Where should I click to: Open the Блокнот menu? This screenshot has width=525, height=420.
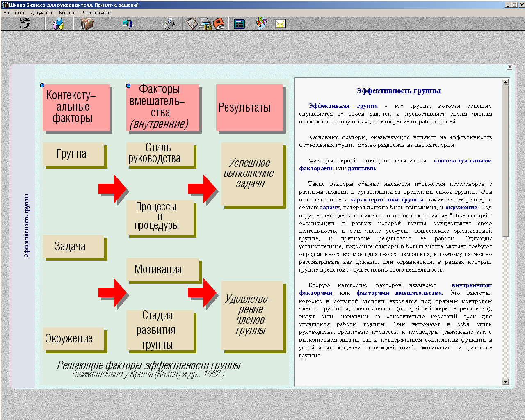[68, 13]
